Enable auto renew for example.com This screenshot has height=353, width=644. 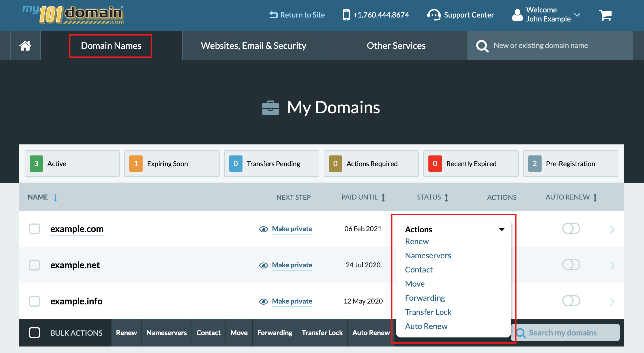pyautogui.click(x=571, y=228)
